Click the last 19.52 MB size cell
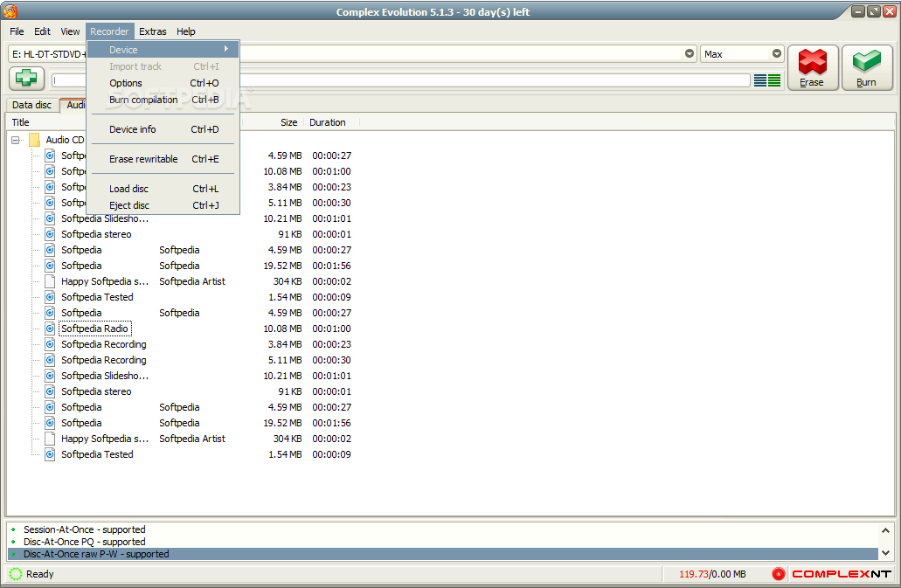The image size is (901, 588). (x=283, y=423)
